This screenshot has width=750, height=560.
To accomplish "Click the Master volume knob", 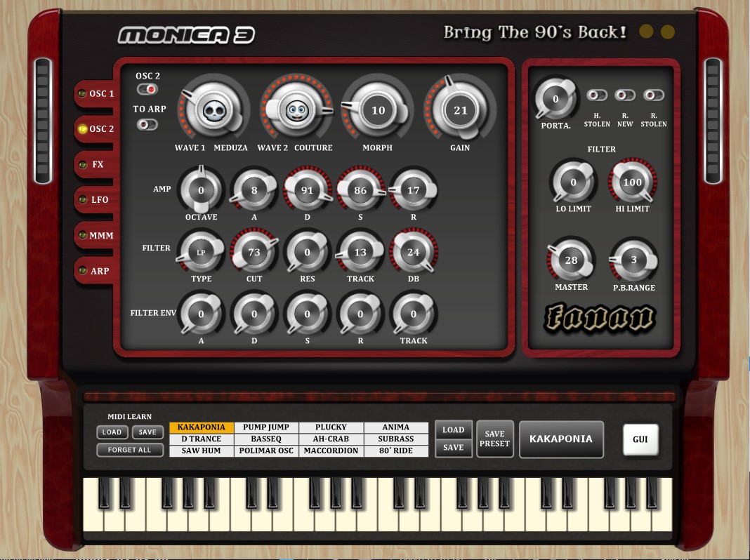I will tap(572, 260).
